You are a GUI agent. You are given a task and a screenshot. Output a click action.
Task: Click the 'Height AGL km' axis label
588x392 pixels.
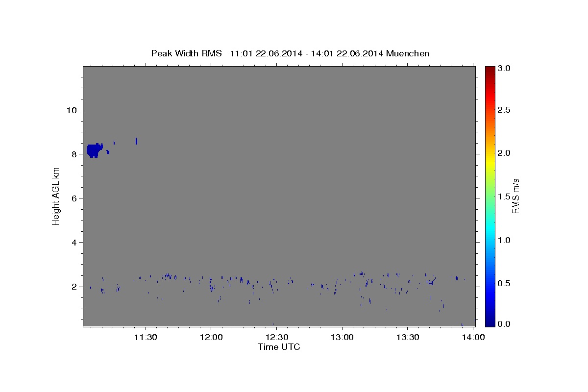click(x=56, y=196)
